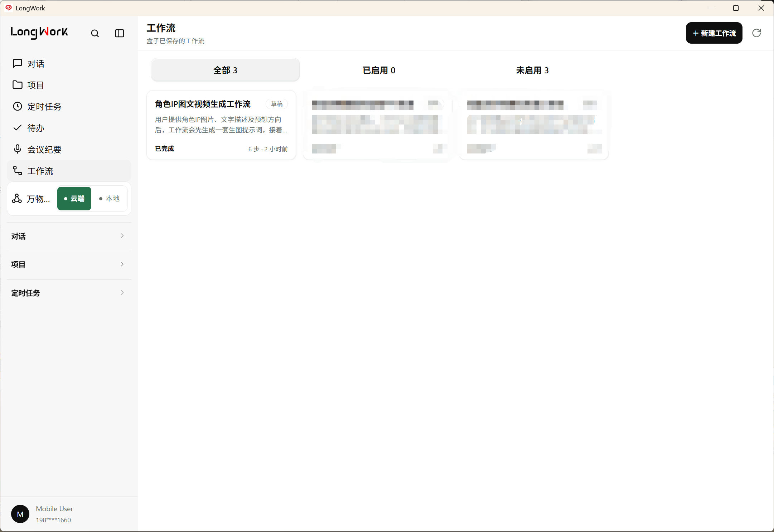Close the LongWork window

point(761,8)
